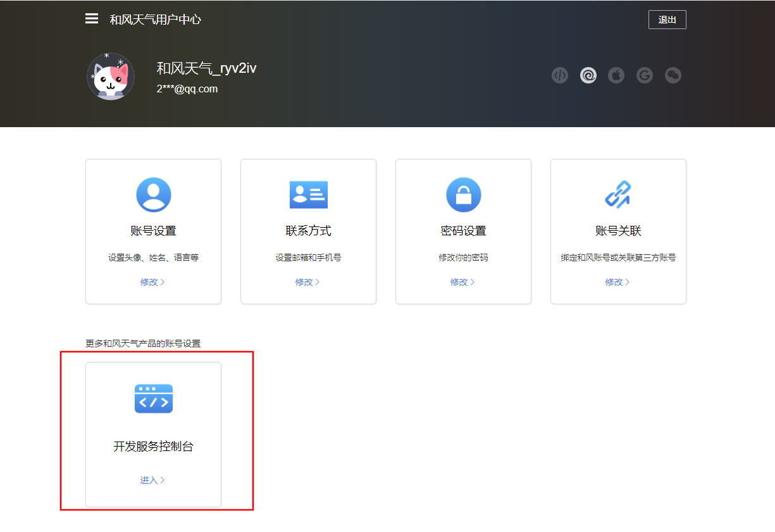Click the 开发服务控制台 card title

154,447
